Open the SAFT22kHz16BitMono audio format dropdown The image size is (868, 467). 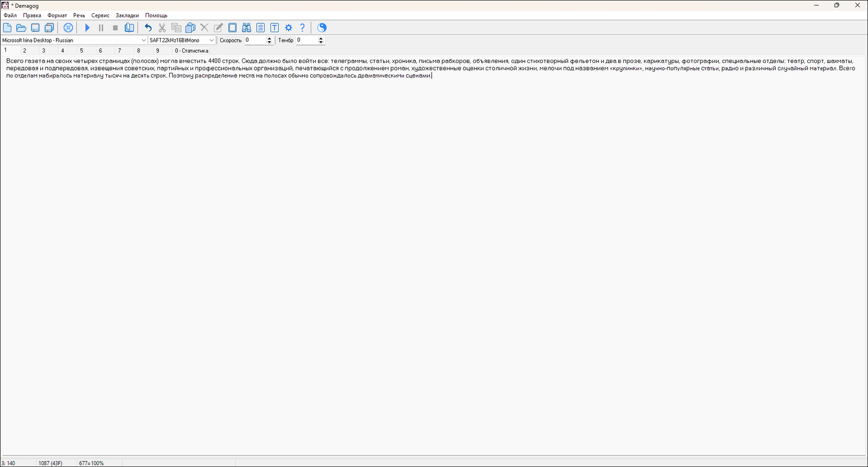click(x=182, y=40)
